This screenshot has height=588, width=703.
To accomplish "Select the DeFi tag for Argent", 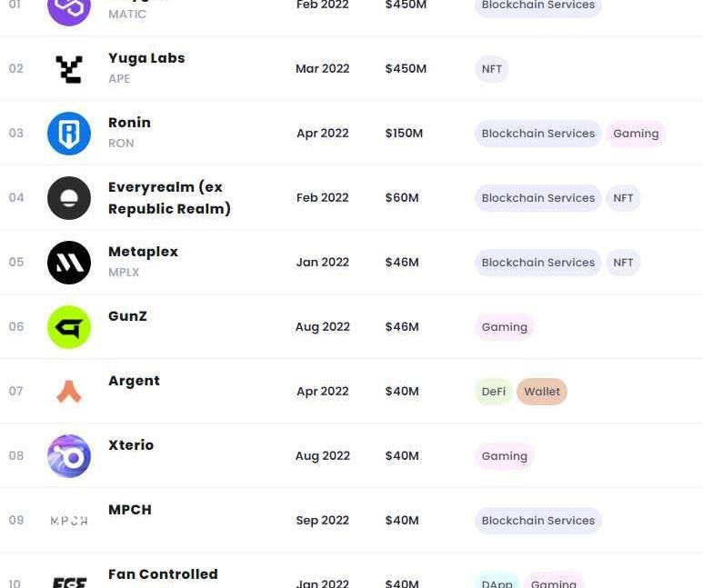I will pos(494,392).
